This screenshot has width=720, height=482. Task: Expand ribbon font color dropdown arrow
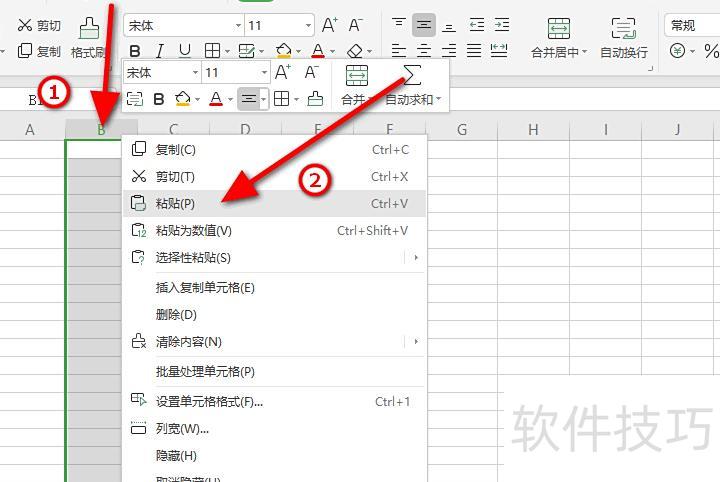click(x=332, y=51)
